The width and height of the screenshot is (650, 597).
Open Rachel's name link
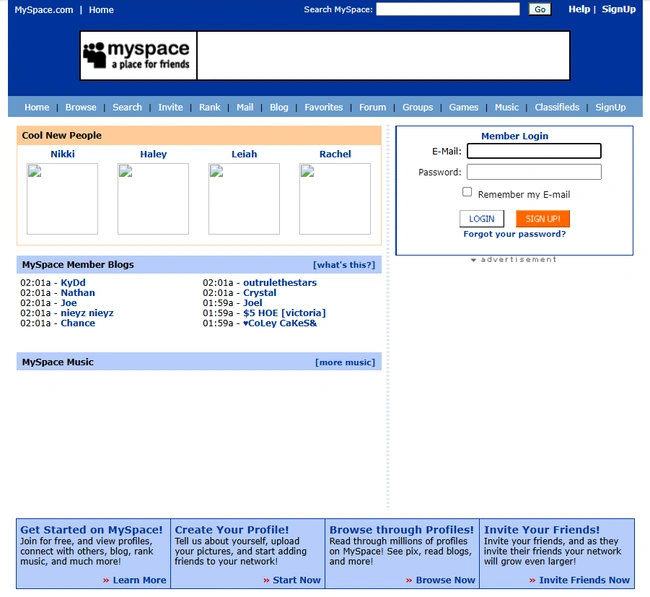tap(335, 154)
